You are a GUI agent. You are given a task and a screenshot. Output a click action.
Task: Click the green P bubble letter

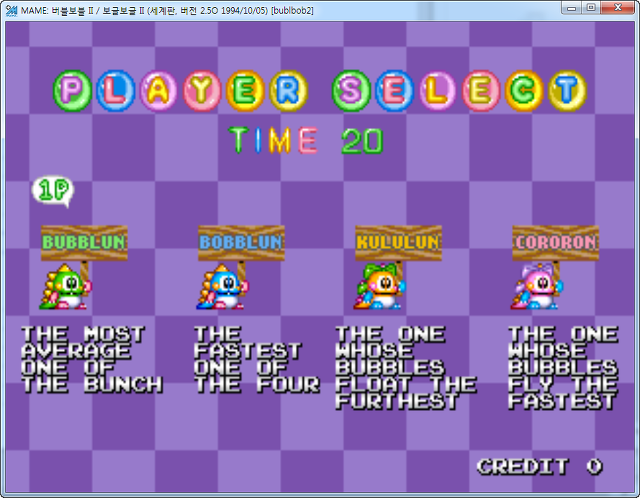72,91
